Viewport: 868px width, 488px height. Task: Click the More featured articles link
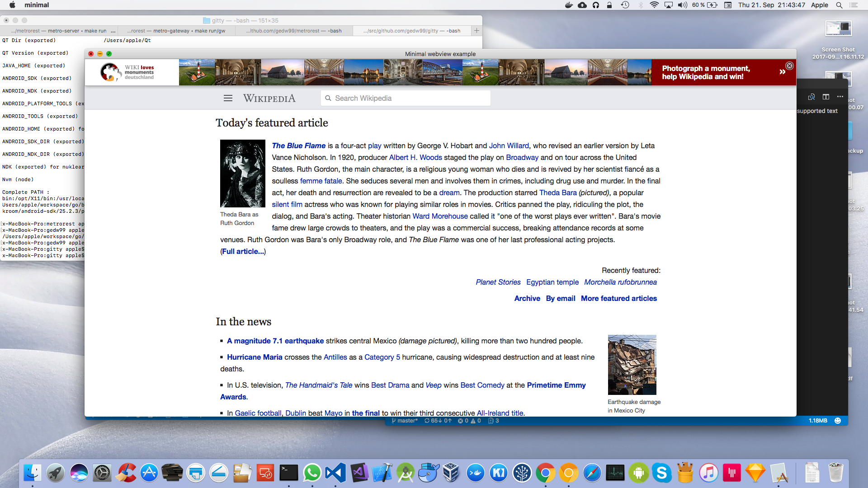click(x=618, y=298)
